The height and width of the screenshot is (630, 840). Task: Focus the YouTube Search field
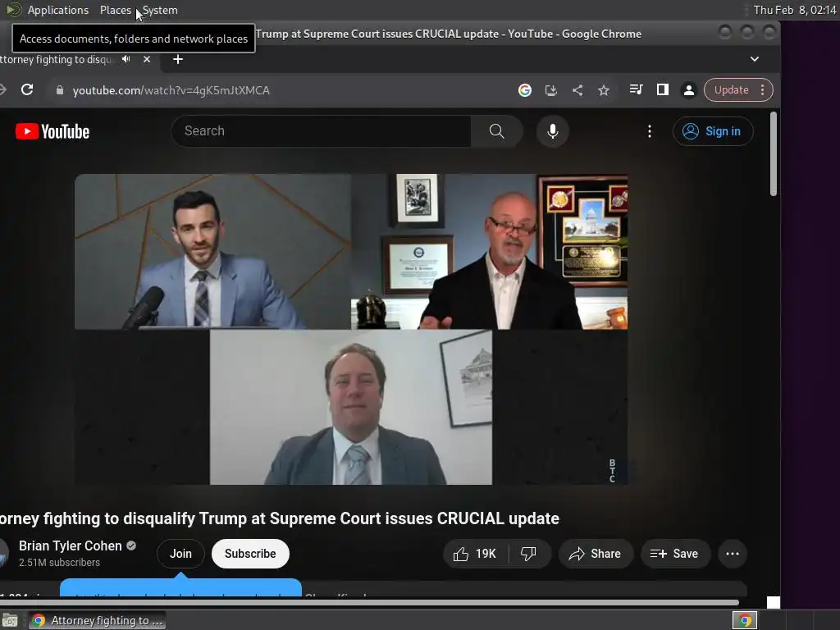tap(321, 130)
